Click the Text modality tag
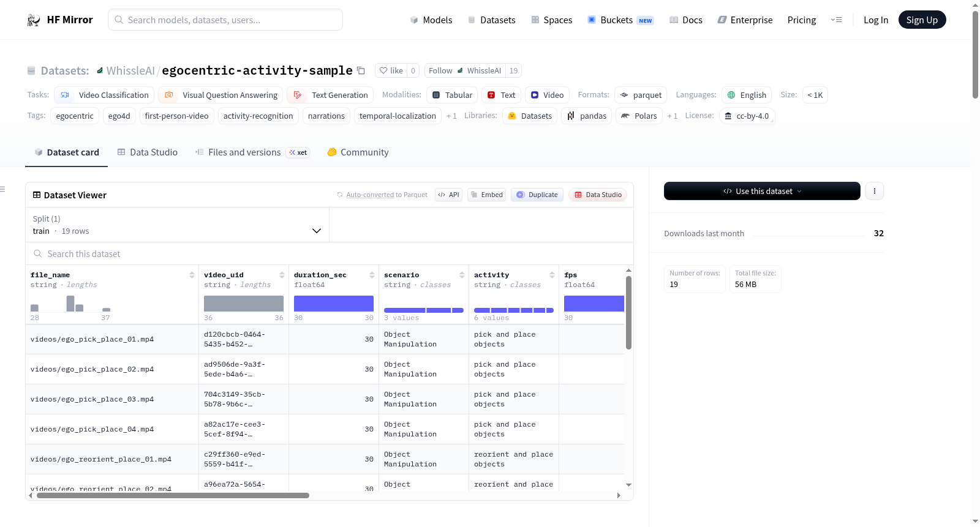The width and height of the screenshot is (980, 527). coord(501,95)
